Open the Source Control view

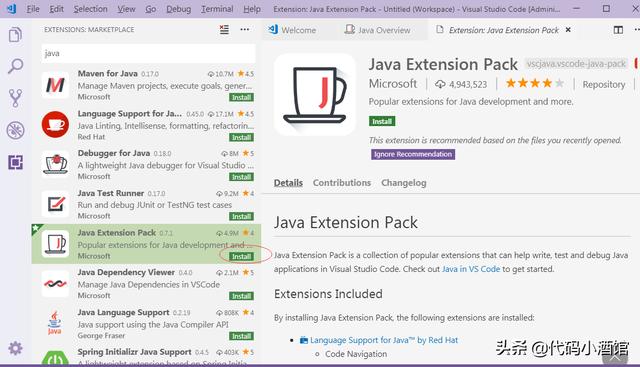click(x=15, y=98)
